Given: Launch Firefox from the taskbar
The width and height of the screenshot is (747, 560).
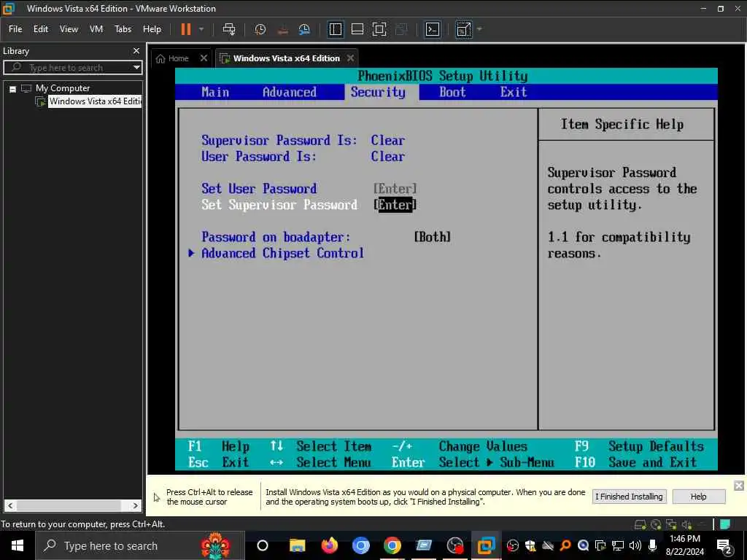Looking at the screenshot, I should [329, 545].
